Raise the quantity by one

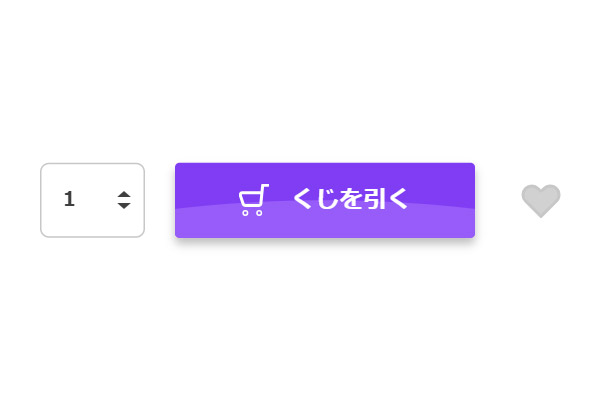pyautogui.click(x=124, y=194)
